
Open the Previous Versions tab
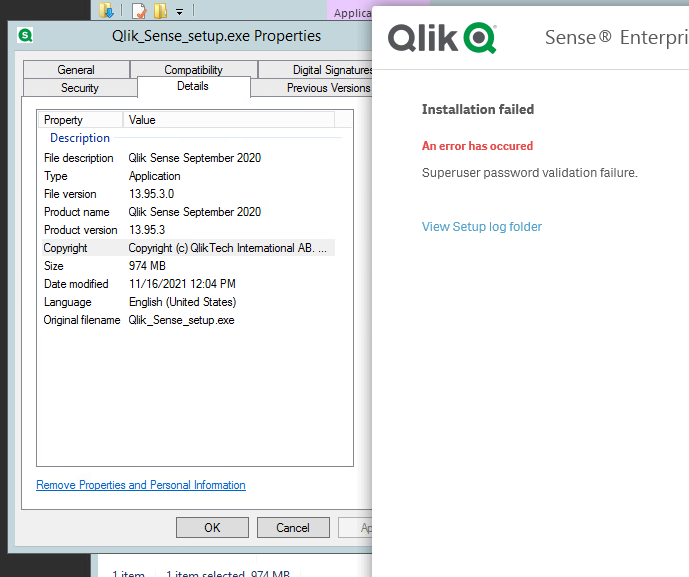pyautogui.click(x=312, y=88)
